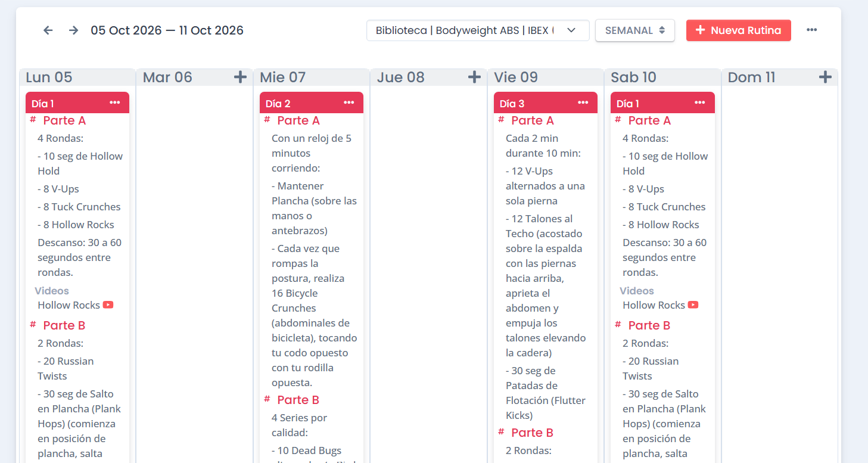Select the Día 1 card header on Lun 05
The image size is (868, 463).
point(77,103)
